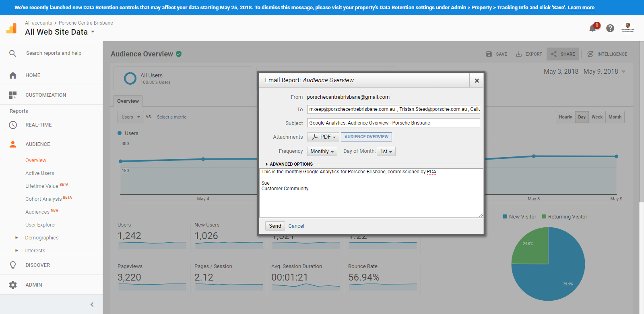This screenshot has width=644, height=314.
Task: Click the Save disk icon
Action: pyautogui.click(x=489, y=54)
